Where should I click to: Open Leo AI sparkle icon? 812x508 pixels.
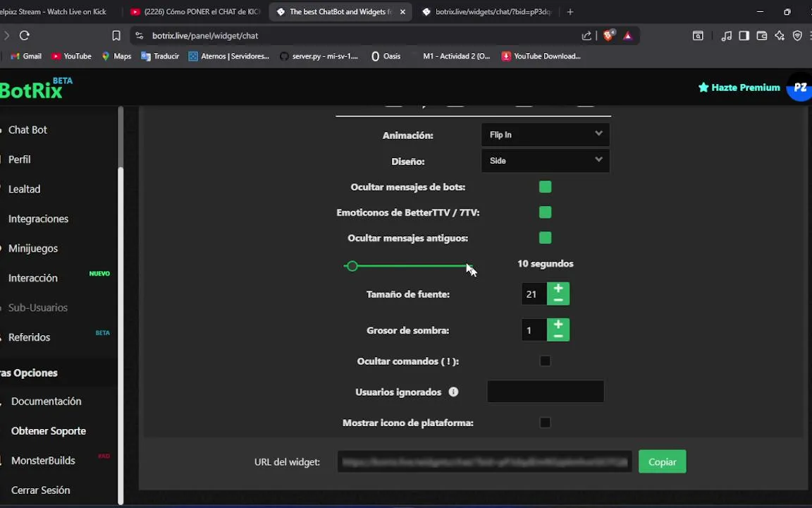click(x=780, y=35)
